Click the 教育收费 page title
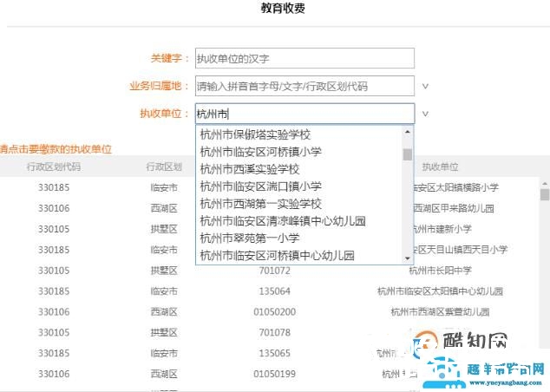550x392 pixels. 283,8
